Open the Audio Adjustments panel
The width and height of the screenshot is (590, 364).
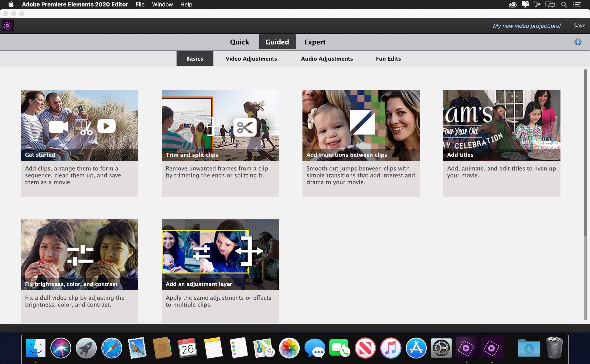coord(327,59)
